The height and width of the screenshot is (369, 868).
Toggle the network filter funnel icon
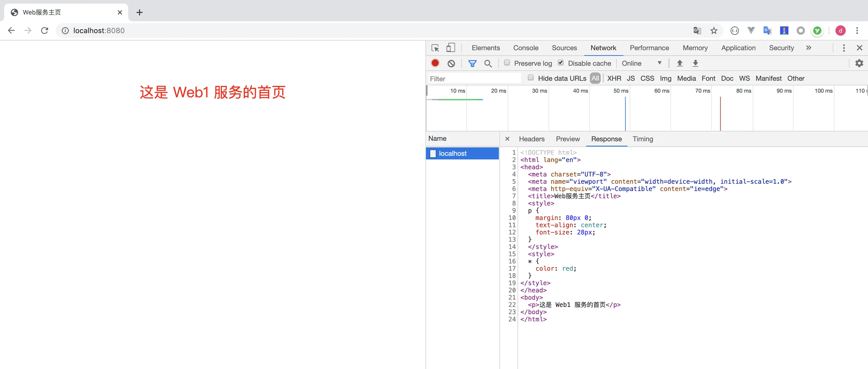472,64
